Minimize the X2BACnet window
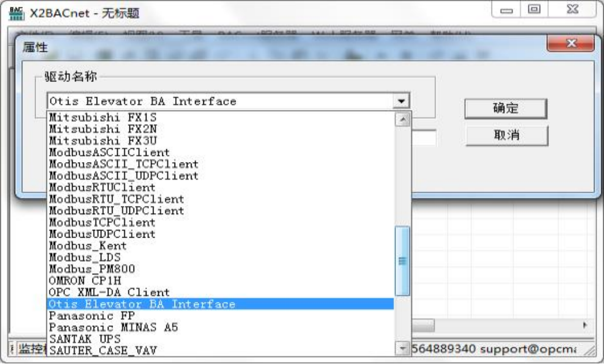Screen dimensions: 604x364 506,9
